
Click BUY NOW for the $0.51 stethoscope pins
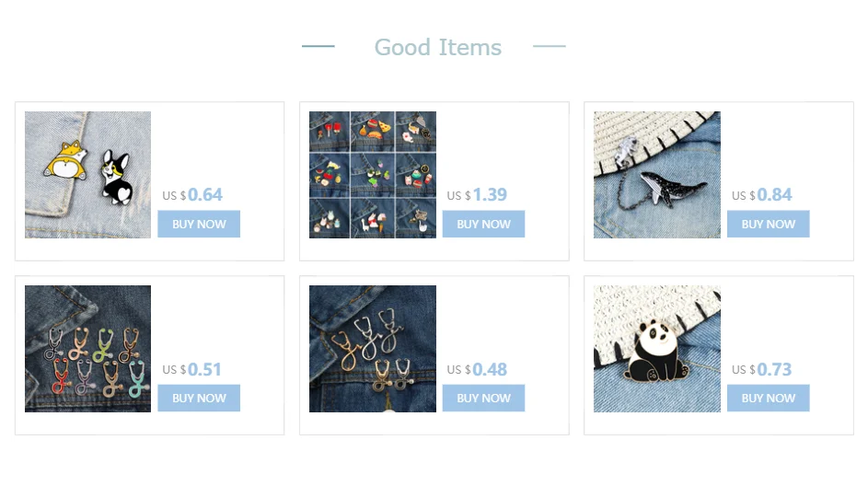click(x=199, y=398)
